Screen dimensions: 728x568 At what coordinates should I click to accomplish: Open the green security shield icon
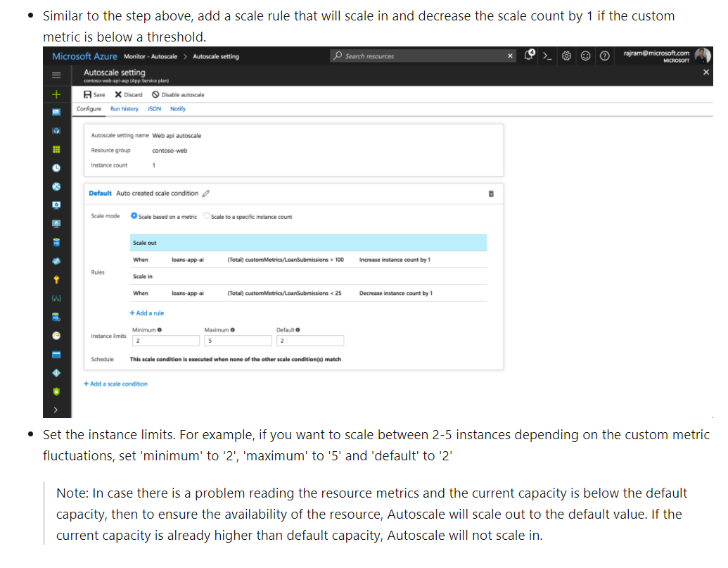coord(56,391)
